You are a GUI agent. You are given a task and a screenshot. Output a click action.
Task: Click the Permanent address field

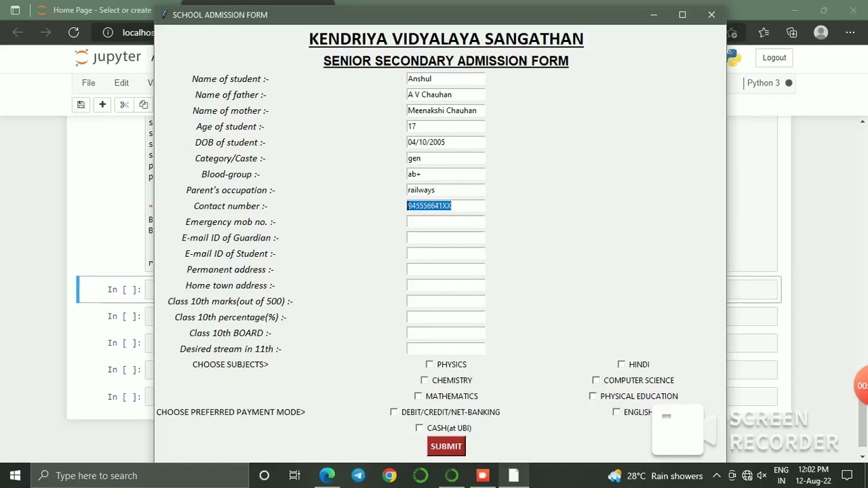coord(446,270)
